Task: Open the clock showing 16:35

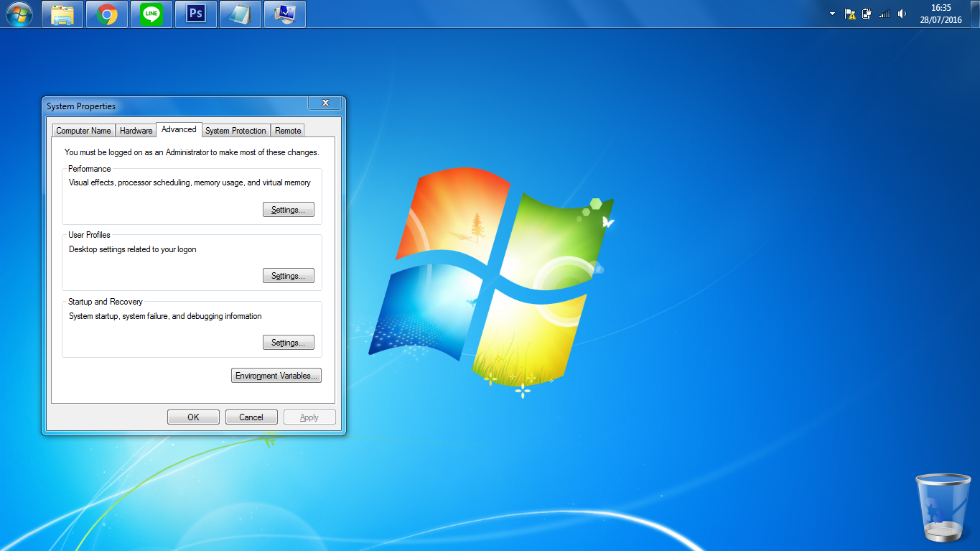Action: (x=941, y=14)
